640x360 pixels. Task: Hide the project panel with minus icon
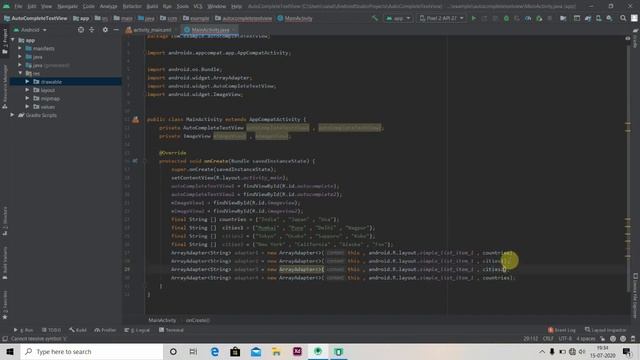[116, 30]
